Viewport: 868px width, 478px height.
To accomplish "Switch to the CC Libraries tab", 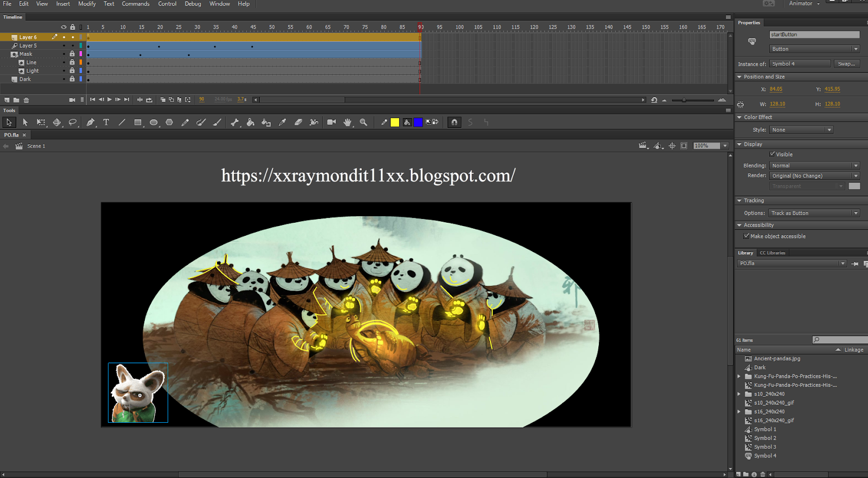I will pos(773,253).
